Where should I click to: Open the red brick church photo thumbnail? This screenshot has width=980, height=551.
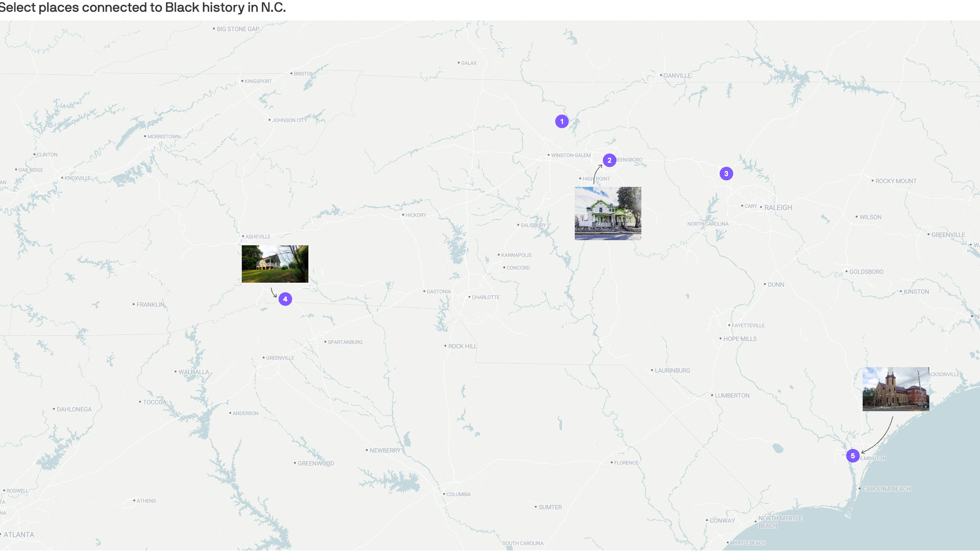(896, 389)
